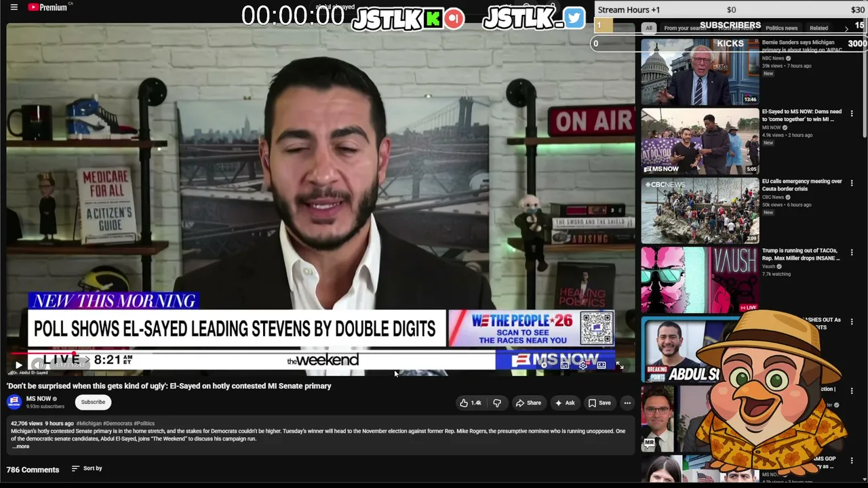Screen dimensions: 868x488
Task: Click the Ask button with sparkle icon
Action: (x=565, y=403)
